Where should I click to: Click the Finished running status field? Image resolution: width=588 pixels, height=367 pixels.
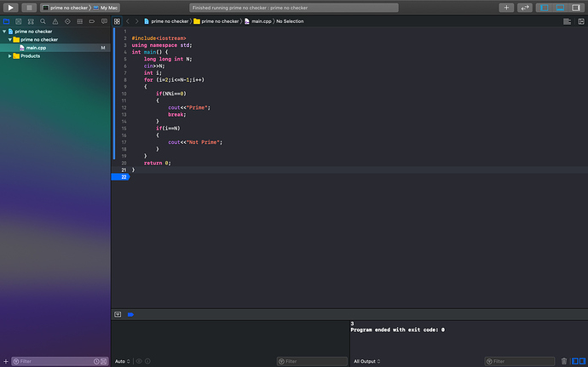click(294, 8)
